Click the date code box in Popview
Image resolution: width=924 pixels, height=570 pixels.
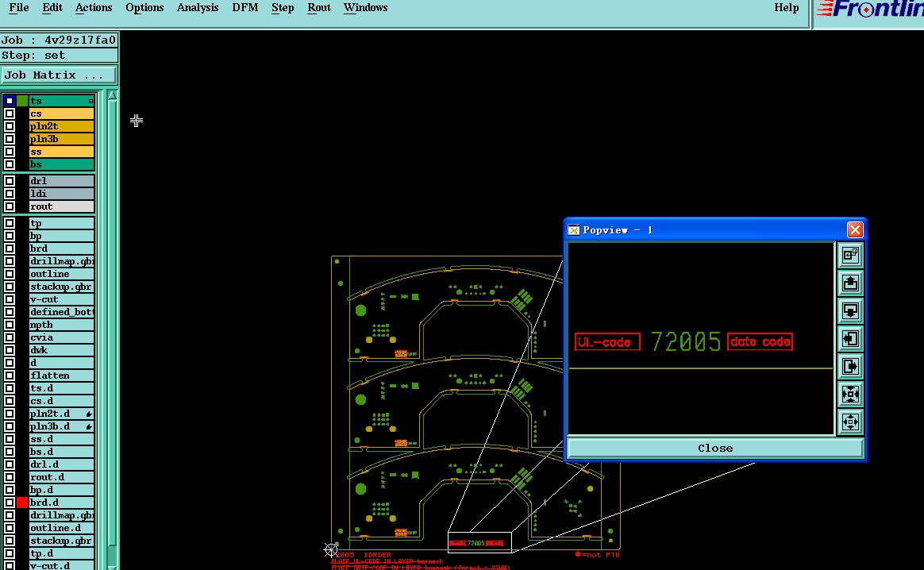click(x=760, y=342)
